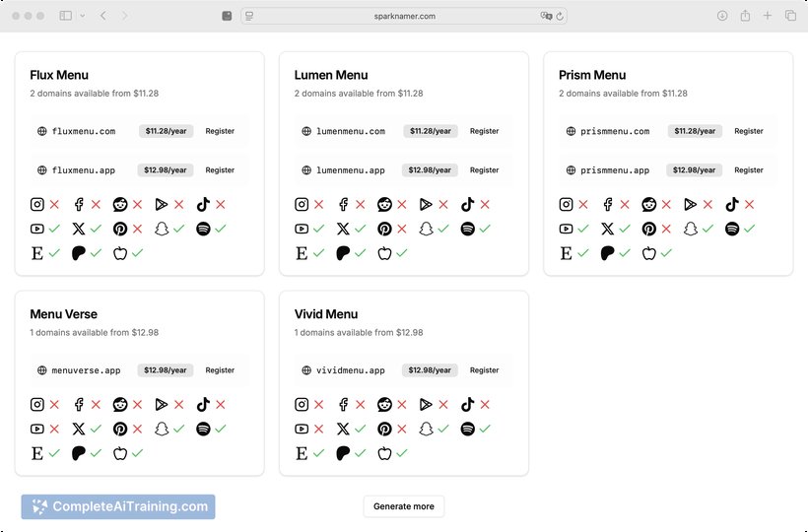
Task: Click Prism Menu card title
Action: [x=592, y=75]
